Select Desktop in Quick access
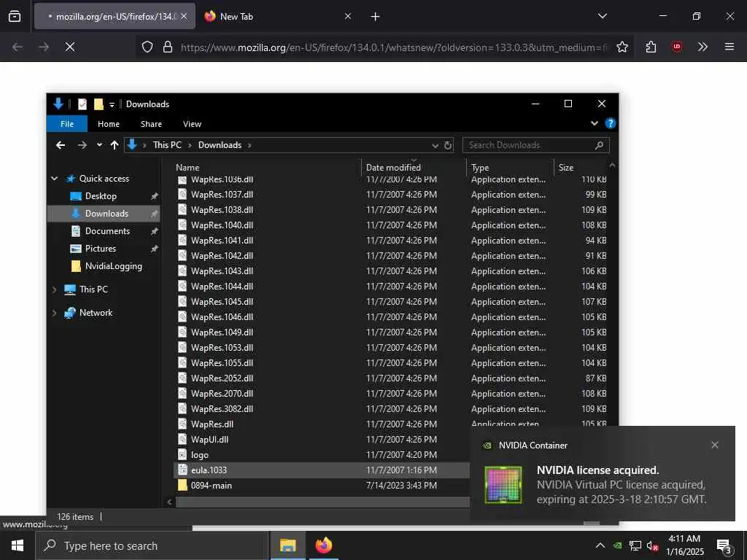747x560 pixels. (x=101, y=196)
